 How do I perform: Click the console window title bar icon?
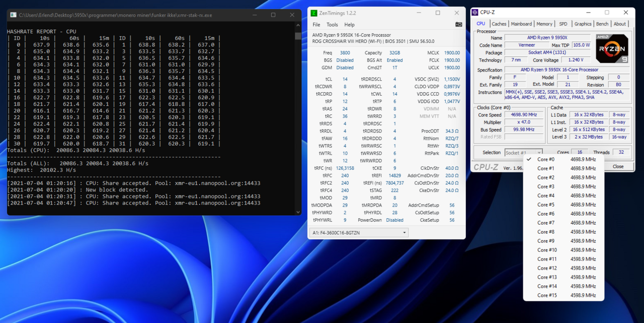[x=13, y=15]
